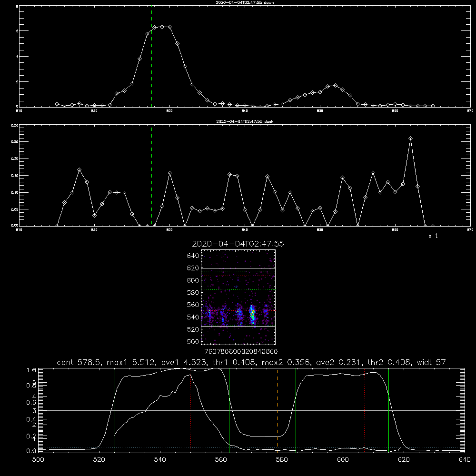476x476 pixels.
Task: Click axis label 540 on the bottom plot x-axis
Action: 160,460
